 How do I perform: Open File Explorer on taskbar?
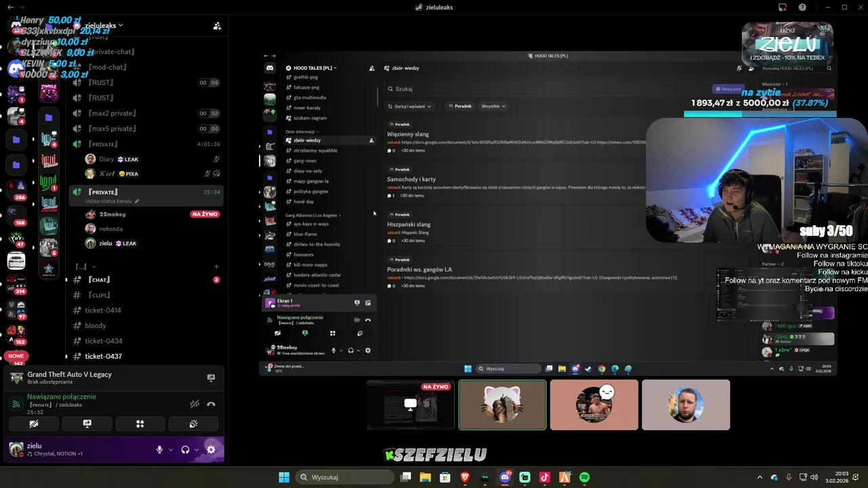pyautogui.click(x=425, y=477)
